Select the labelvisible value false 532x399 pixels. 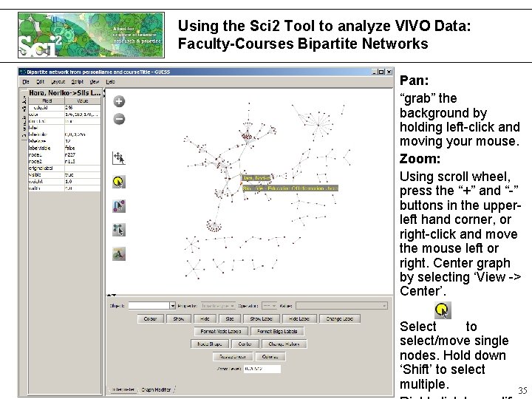tap(83, 148)
